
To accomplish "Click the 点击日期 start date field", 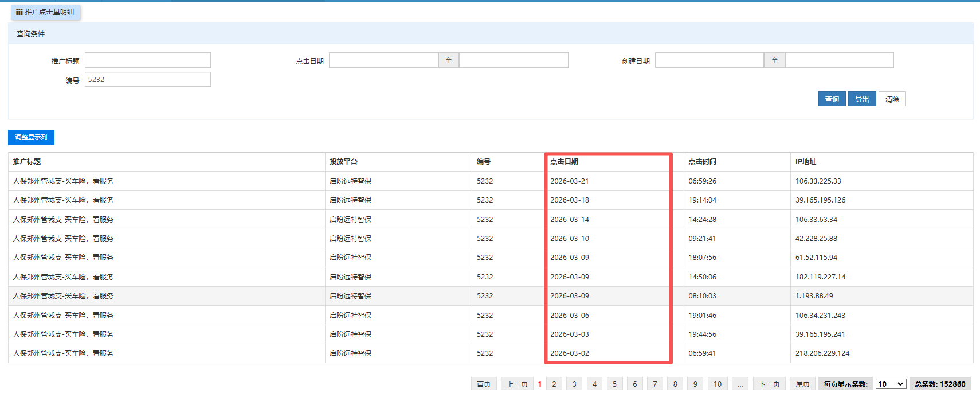I will pyautogui.click(x=383, y=60).
